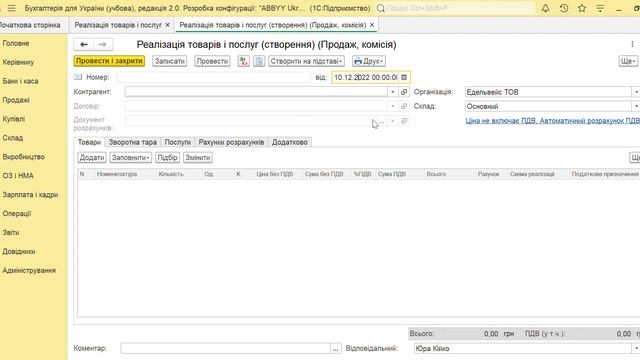This screenshot has width=640, height=360.
Task: Click the Підбір button
Action: (x=167, y=158)
